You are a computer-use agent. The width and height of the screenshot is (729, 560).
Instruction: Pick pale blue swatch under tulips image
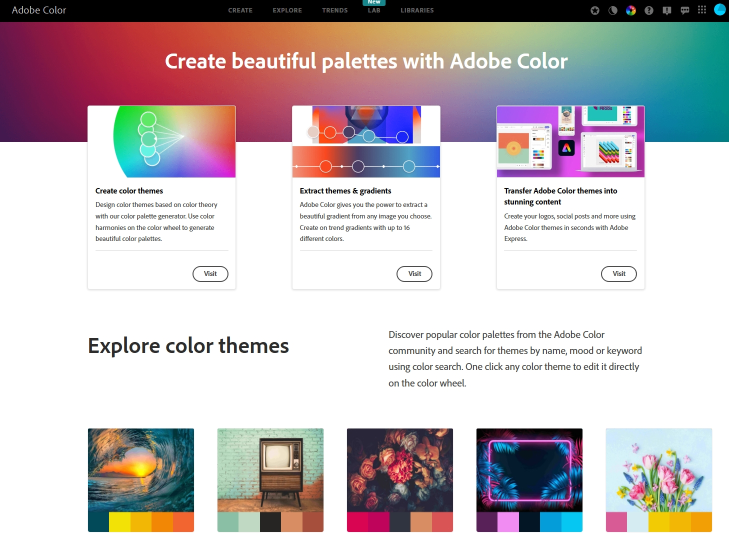tap(638, 522)
